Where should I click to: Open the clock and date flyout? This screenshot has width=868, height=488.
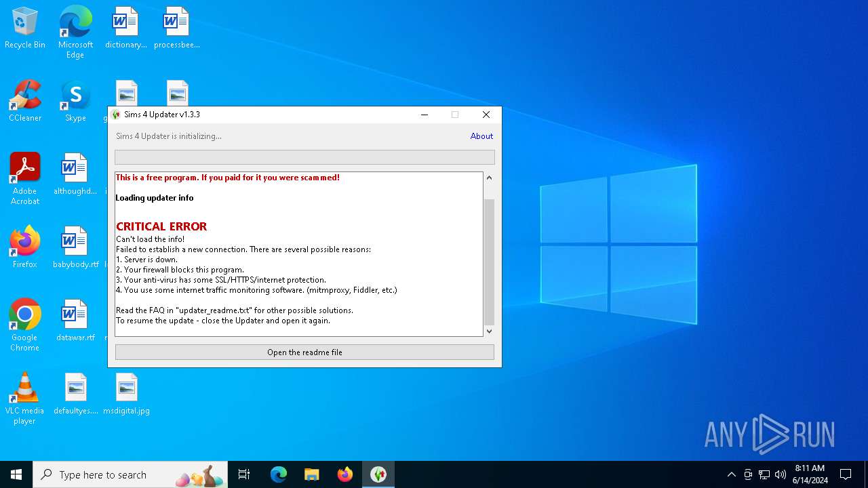810,474
